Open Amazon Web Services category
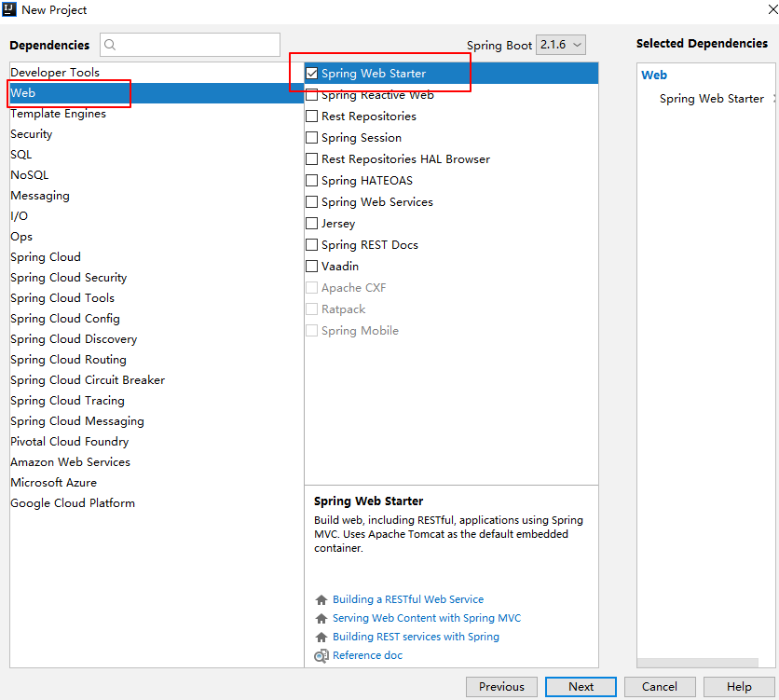Screen dimensions: 779x700 157,462
